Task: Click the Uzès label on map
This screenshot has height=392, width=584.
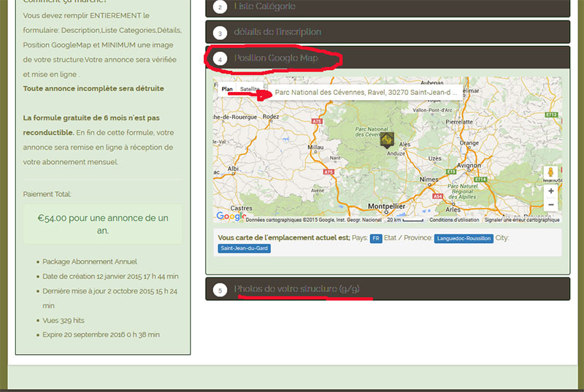Action: click(434, 158)
